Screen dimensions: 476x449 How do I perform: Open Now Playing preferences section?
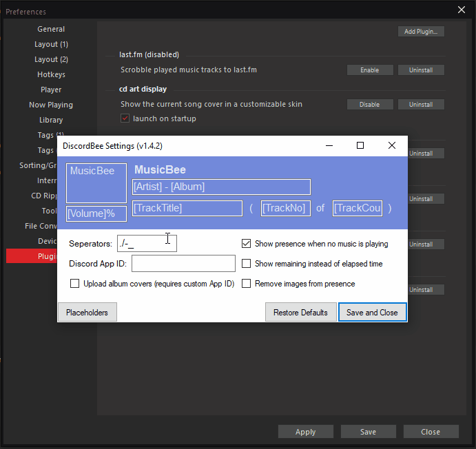tap(51, 105)
